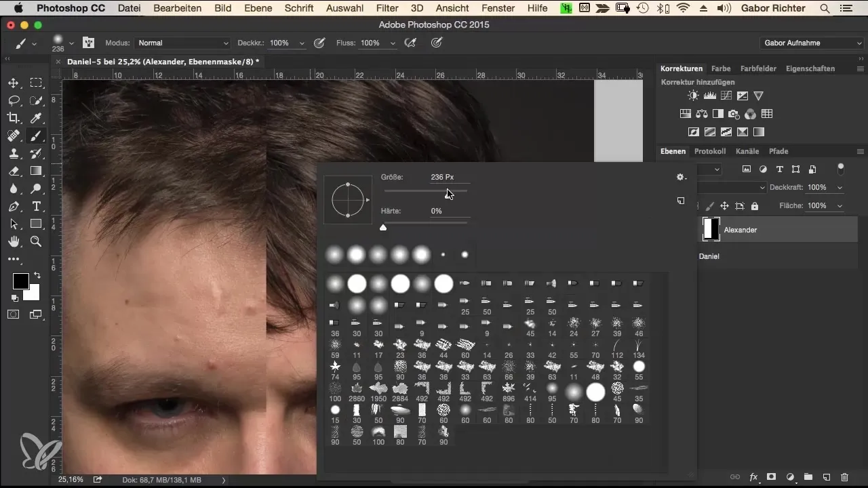Create new brush preset from popup
The width and height of the screenshot is (868, 488).
point(681,201)
